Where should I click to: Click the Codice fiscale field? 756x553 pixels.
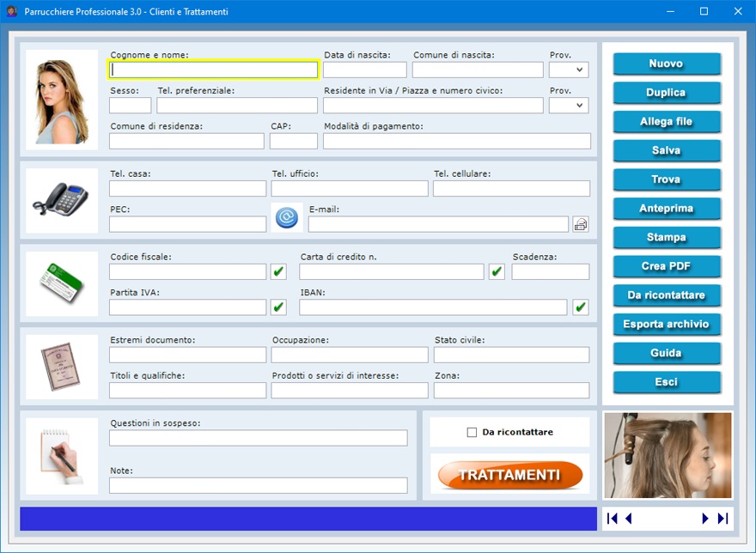pyautogui.click(x=187, y=271)
